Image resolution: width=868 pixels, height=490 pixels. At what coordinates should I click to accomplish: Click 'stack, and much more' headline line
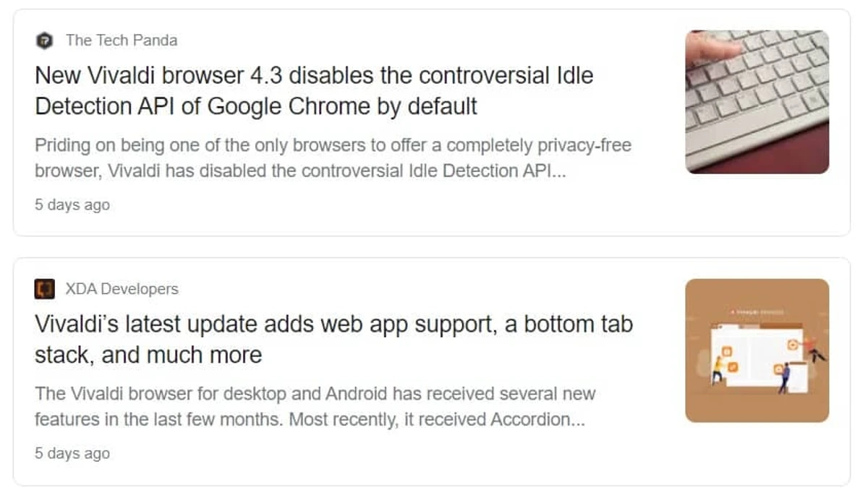click(x=148, y=356)
